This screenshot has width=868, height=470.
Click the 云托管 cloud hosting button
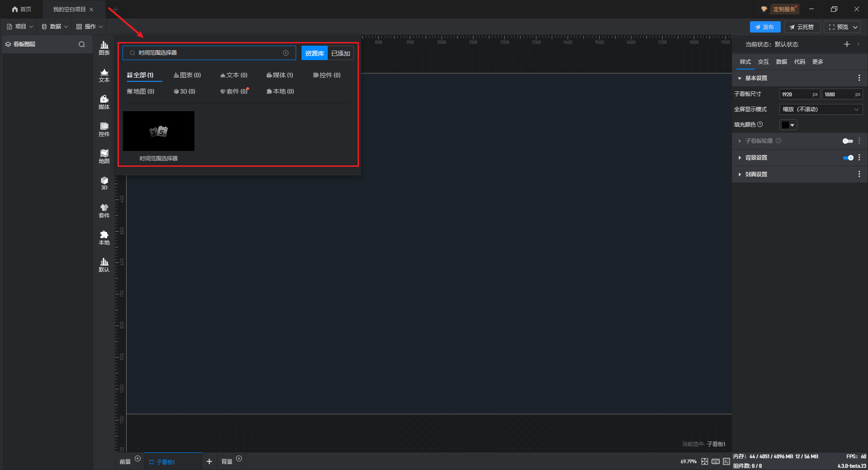802,27
